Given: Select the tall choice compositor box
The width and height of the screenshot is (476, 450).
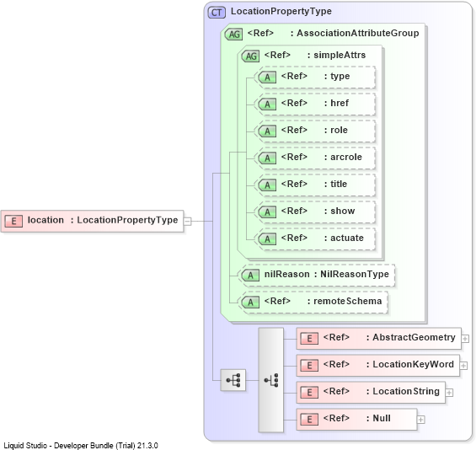Looking at the screenshot, I should coord(270,380).
